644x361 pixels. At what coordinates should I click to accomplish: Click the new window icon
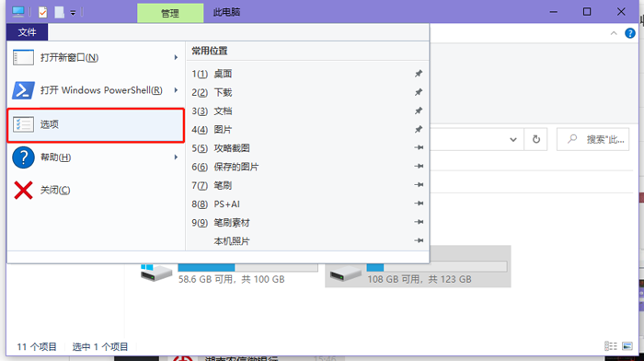(x=23, y=58)
